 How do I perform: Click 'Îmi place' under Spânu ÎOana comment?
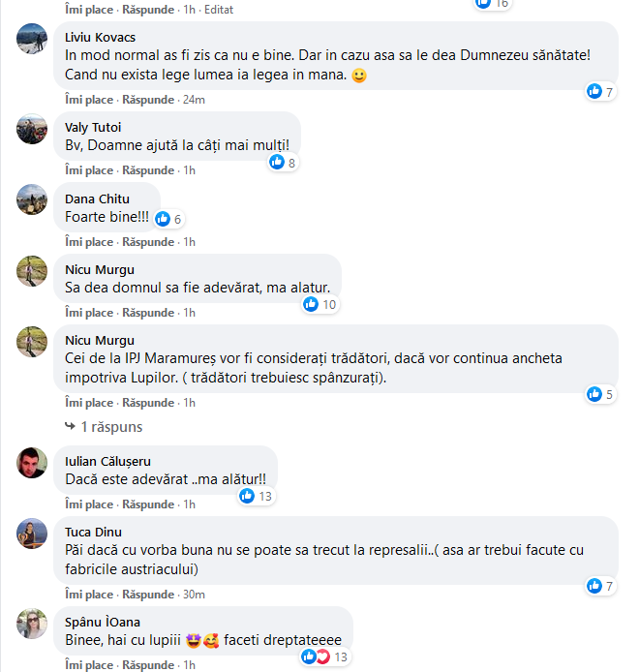point(89,665)
